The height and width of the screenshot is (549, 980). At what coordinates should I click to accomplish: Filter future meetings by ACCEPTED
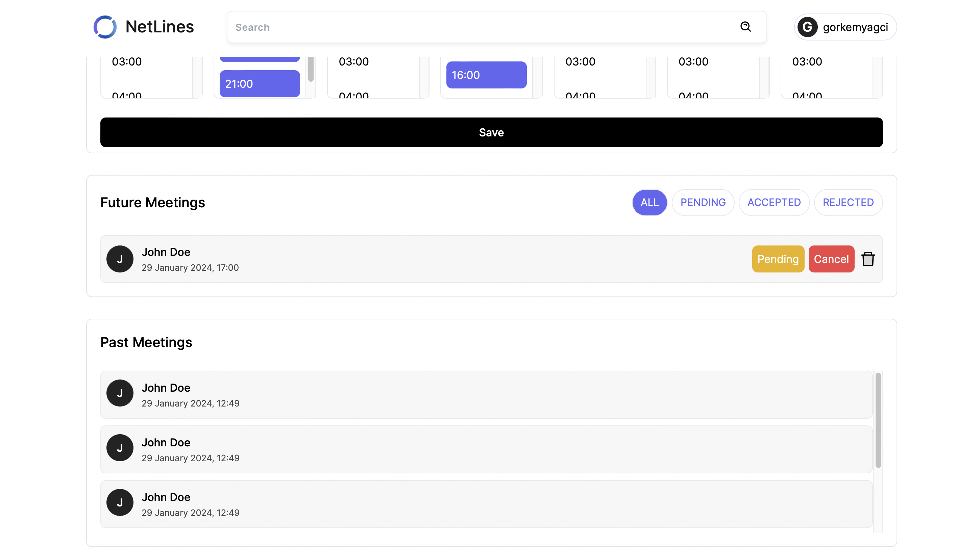tap(774, 202)
